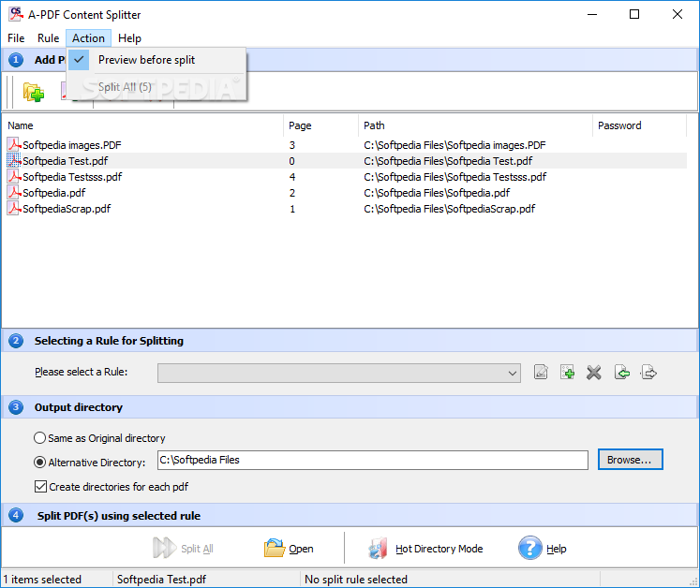Image resolution: width=700 pixels, height=588 pixels.
Task: Select Alternative Directory radio button
Action: point(39,463)
